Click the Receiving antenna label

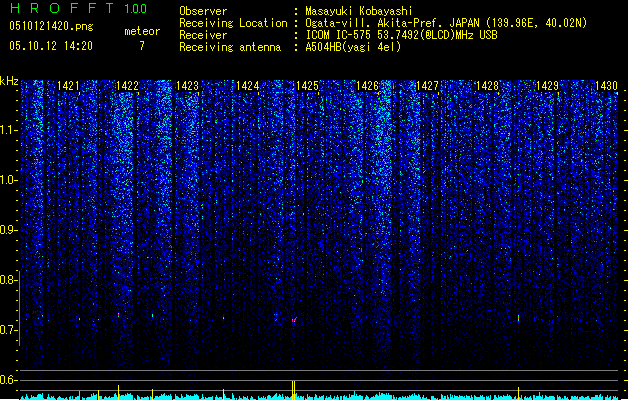click(230, 47)
